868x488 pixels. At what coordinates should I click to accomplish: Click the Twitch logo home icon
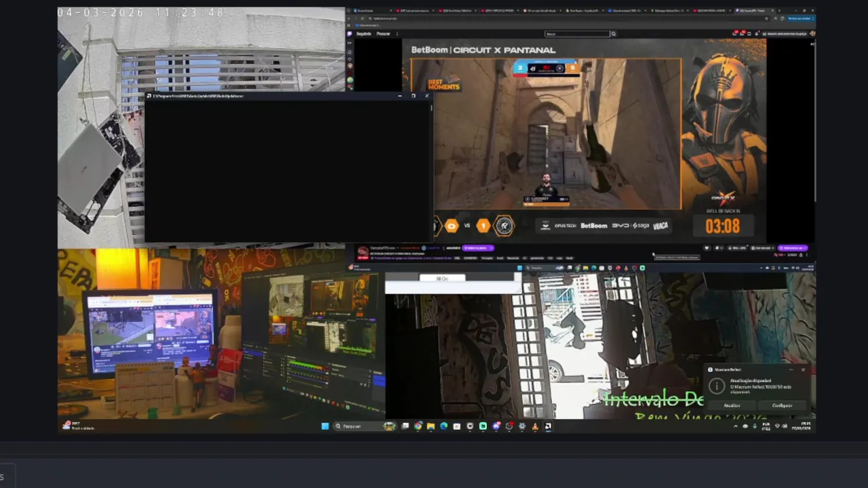(x=349, y=34)
